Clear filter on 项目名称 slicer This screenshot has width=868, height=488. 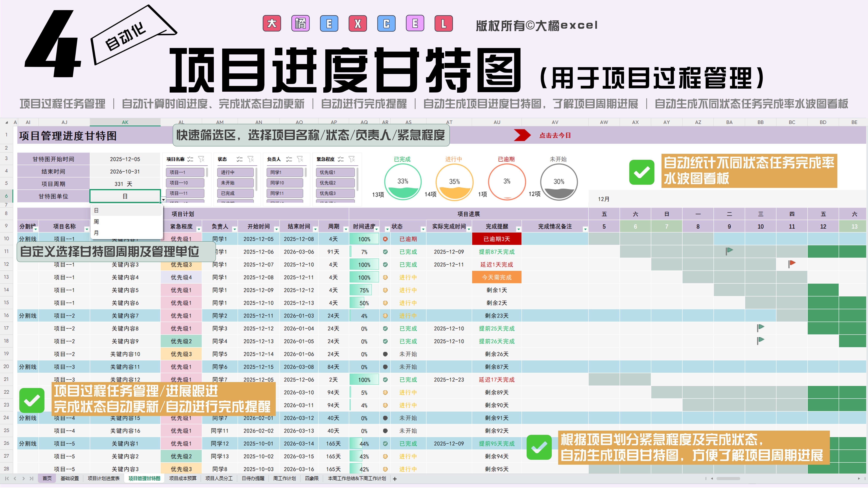(x=201, y=159)
